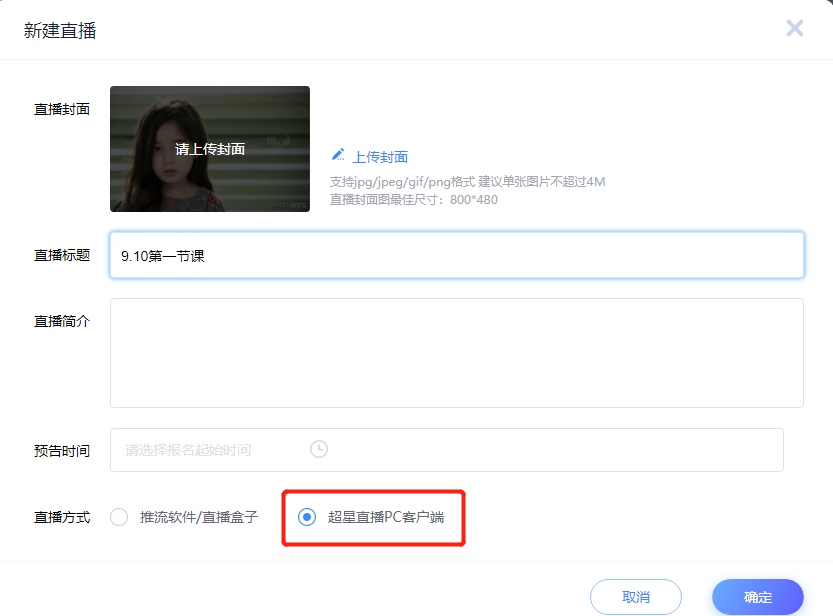Click the 直播封面 field label
Screen dimensions: 833x616
(62, 109)
